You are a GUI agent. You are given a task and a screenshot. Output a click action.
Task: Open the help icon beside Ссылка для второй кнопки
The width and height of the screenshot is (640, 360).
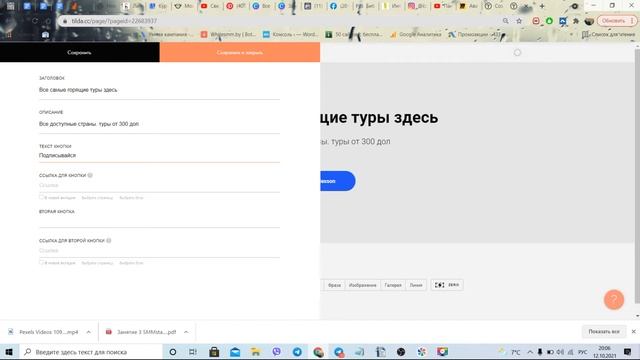(x=109, y=240)
